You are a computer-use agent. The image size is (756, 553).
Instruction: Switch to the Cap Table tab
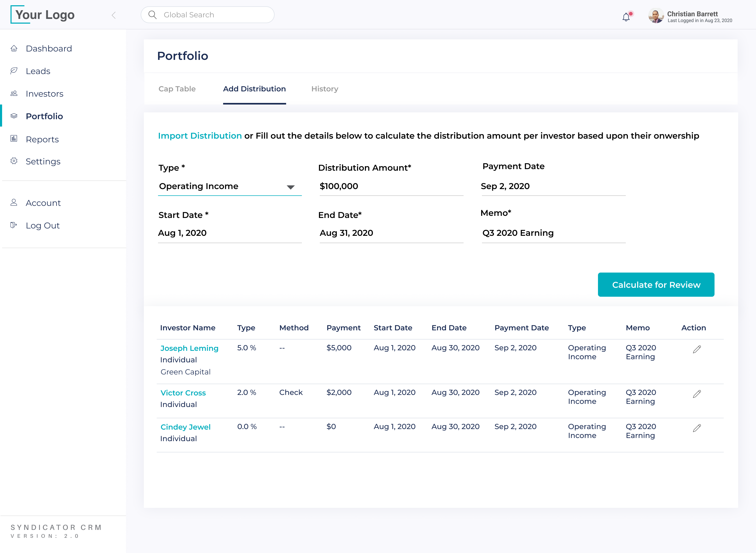(x=177, y=89)
